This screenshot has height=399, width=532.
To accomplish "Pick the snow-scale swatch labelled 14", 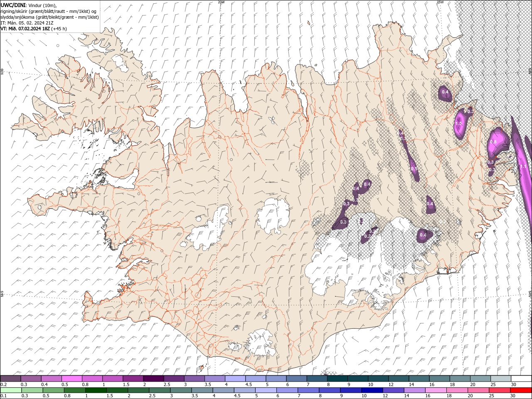I will pos(419,379).
